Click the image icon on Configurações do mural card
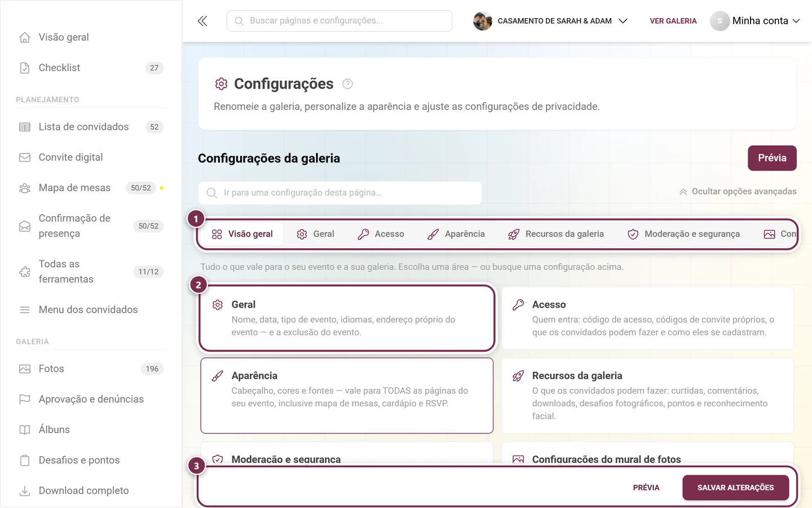 point(518,459)
